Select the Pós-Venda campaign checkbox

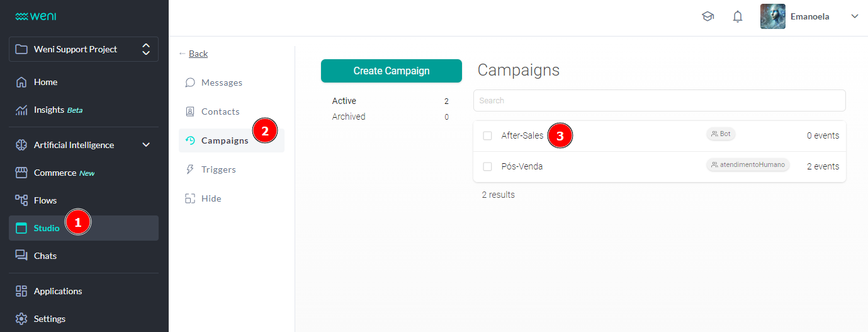[x=487, y=166]
